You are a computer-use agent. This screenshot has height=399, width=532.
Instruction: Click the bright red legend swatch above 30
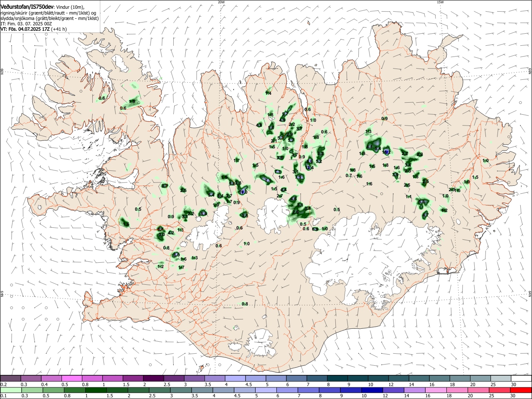(520, 390)
